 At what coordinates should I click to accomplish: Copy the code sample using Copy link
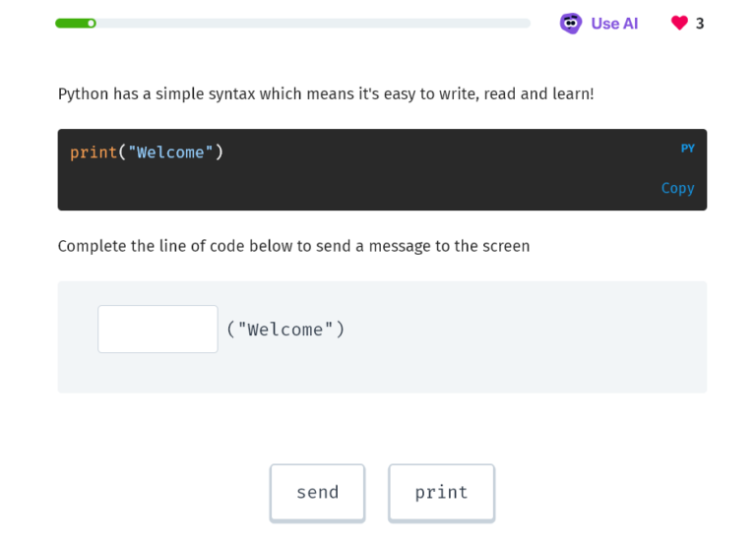pos(677,188)
